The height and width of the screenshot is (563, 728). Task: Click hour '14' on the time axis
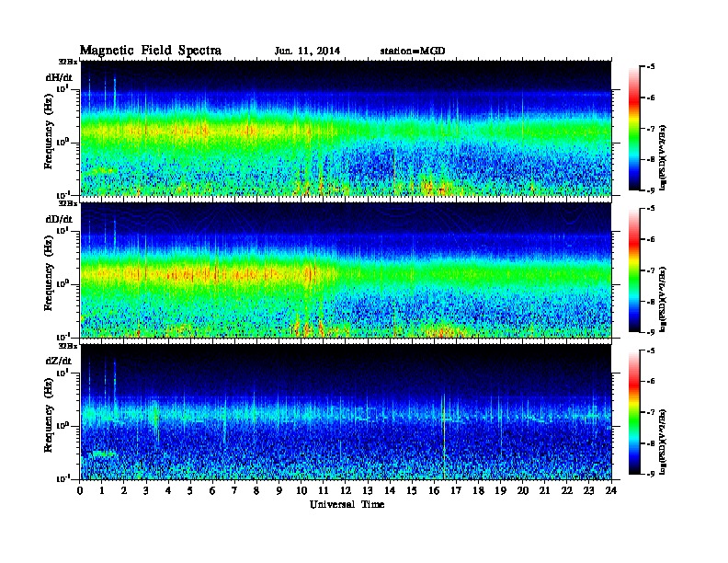[x=390, y=490]
